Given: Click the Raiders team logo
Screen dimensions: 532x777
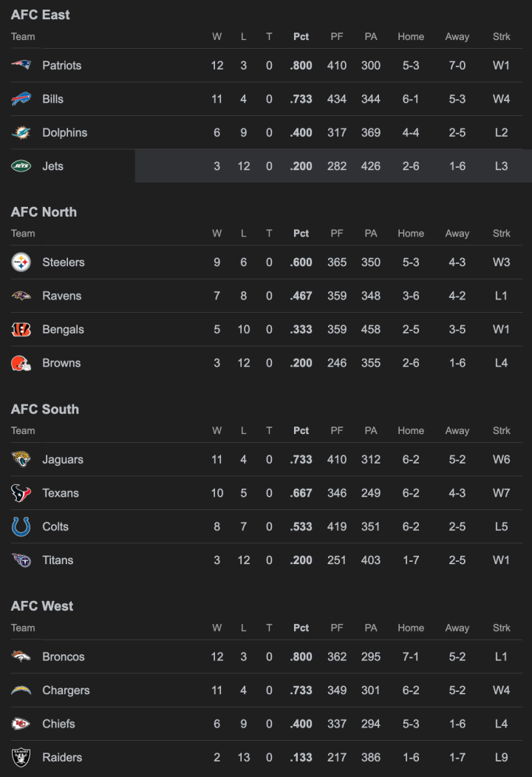Looking at the screenshot, I should pos(21,757).
